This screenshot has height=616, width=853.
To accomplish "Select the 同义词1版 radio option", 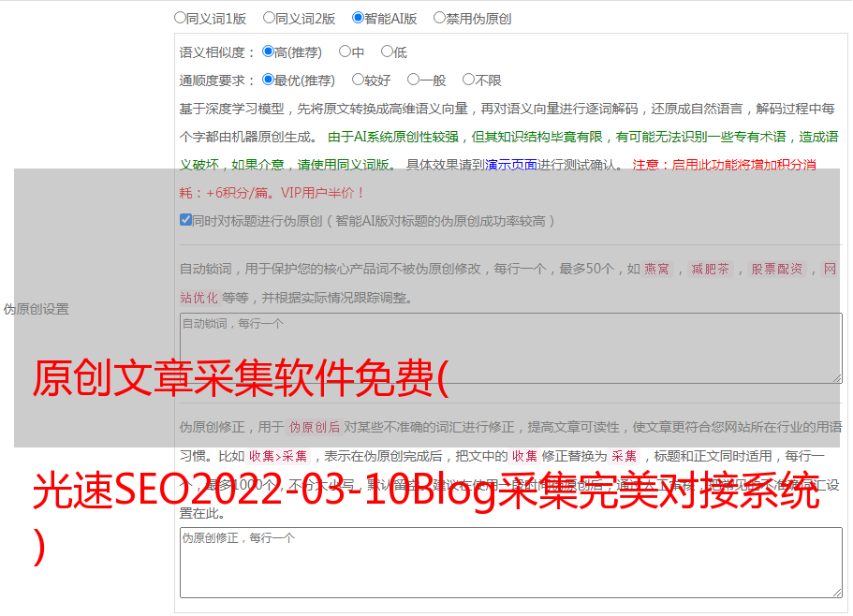I will click(x=180, y=18).
